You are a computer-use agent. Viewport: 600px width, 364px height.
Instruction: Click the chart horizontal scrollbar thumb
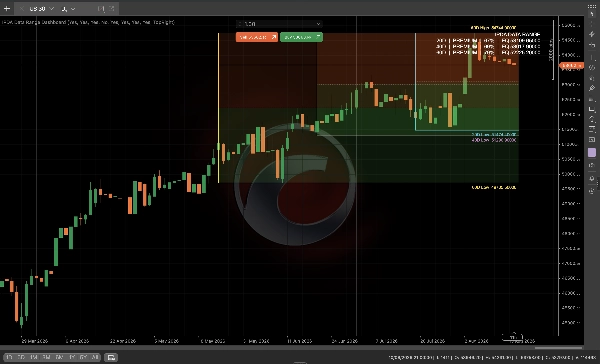[558, 348]
